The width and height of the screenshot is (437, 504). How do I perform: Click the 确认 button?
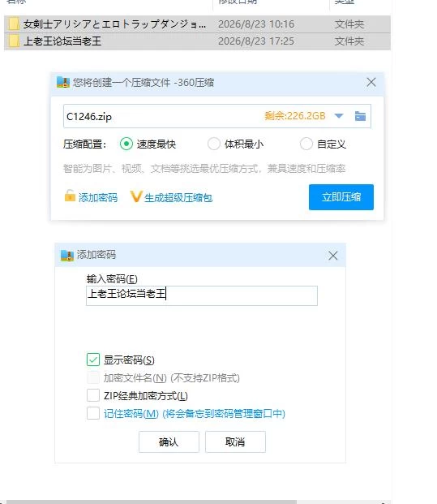click(x=169, y=442)
